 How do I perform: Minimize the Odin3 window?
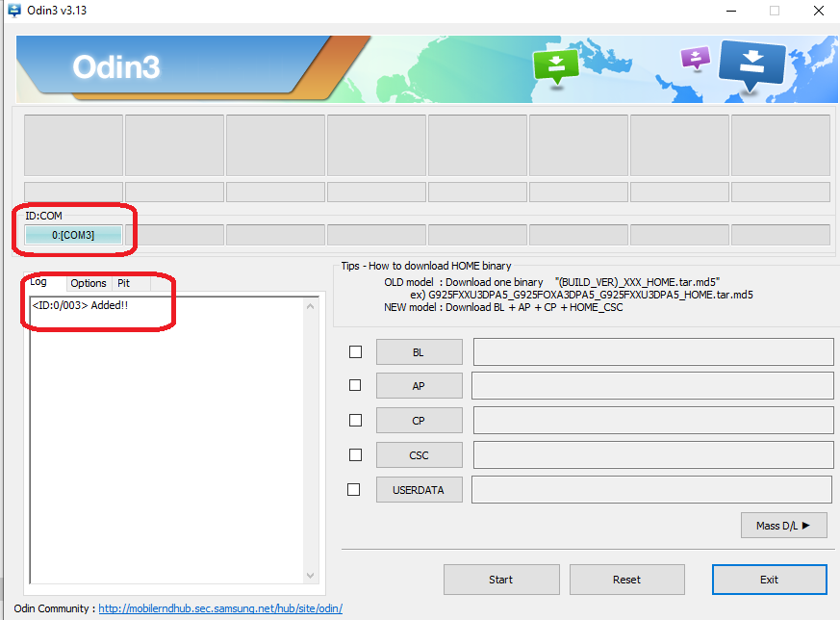click(731, 11)
